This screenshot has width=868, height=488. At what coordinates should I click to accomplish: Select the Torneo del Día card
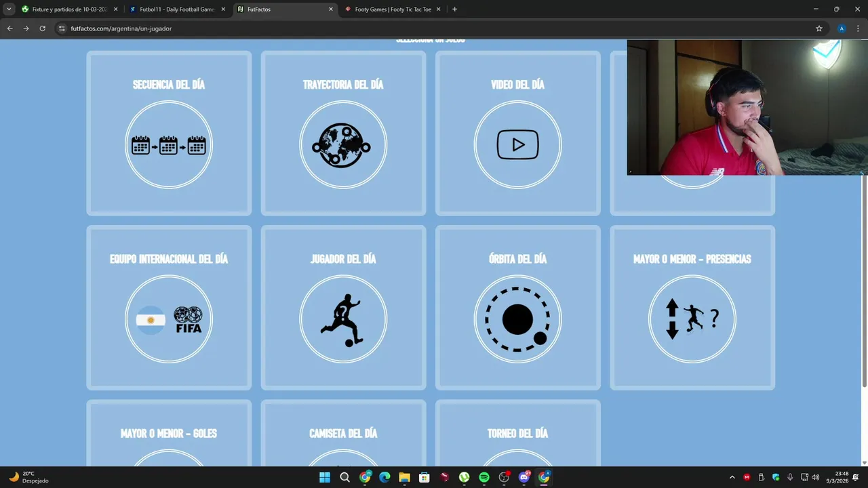[517, 433]
